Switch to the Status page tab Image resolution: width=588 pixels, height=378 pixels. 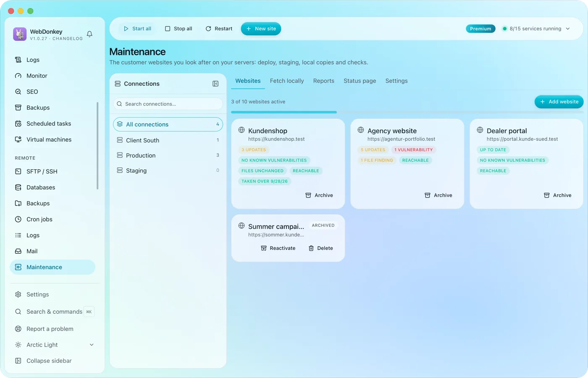click(x=360, y=81)
